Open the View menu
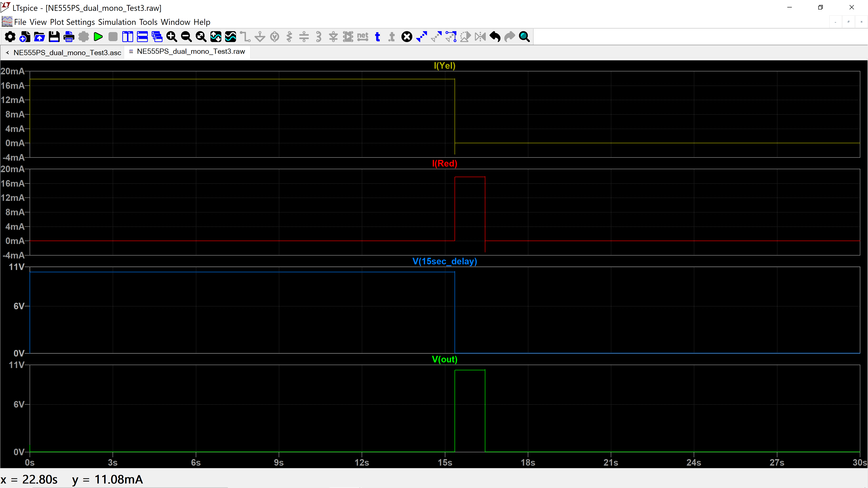The image size is (868, 488). (38, 22)
